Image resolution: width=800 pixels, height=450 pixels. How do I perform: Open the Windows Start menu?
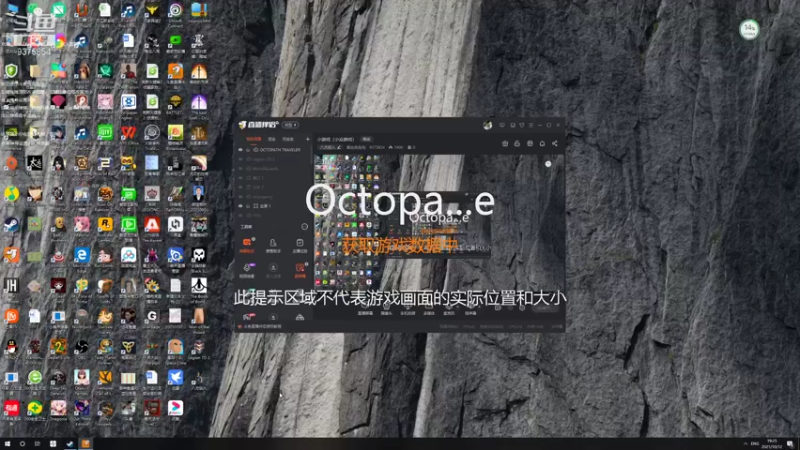coord(7,444)
